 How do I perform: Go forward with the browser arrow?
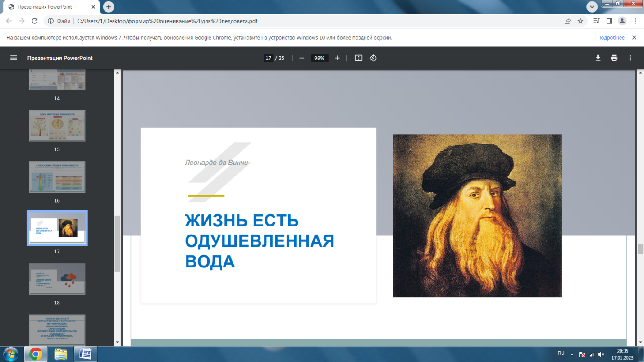coord(22,21)
